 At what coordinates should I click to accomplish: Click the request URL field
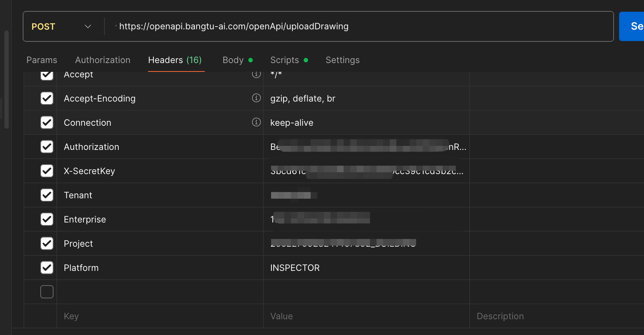point(359,26)
